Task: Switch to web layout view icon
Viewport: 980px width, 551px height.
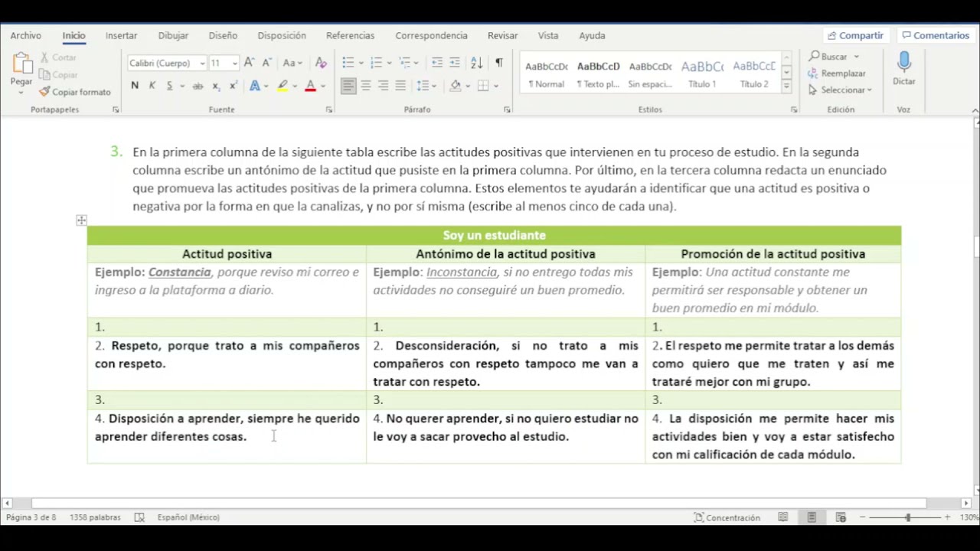Action: tap(841, 517)
